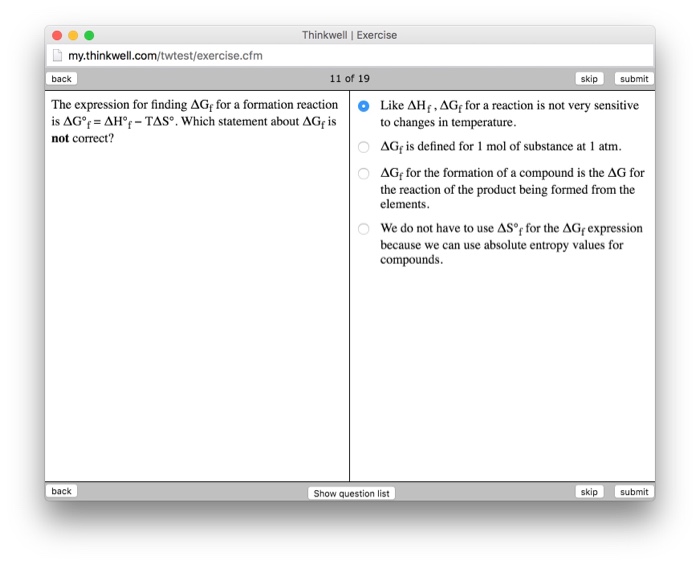Click the bold word 'not' in the question
This screenshot has height=566, width=700.
tap(60, 138)
